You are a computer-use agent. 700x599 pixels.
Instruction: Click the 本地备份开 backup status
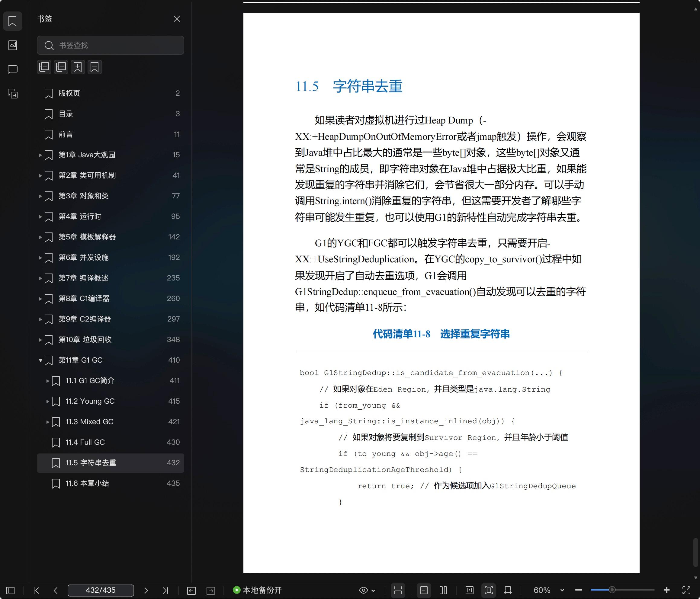(x=257, y=590)
